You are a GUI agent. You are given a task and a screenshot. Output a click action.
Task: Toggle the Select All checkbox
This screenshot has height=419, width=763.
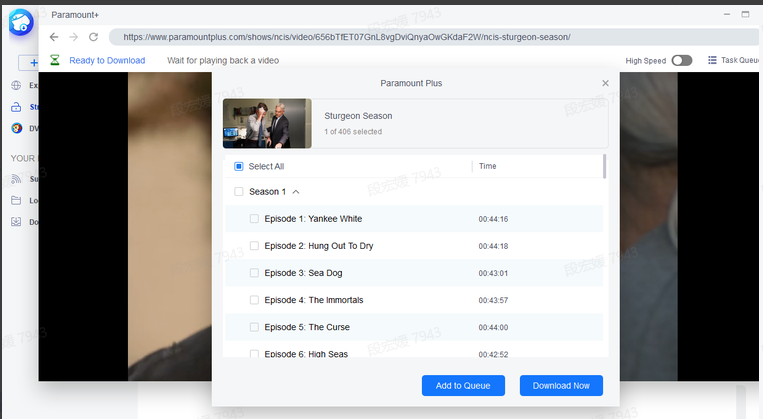[x=238, y=166]
